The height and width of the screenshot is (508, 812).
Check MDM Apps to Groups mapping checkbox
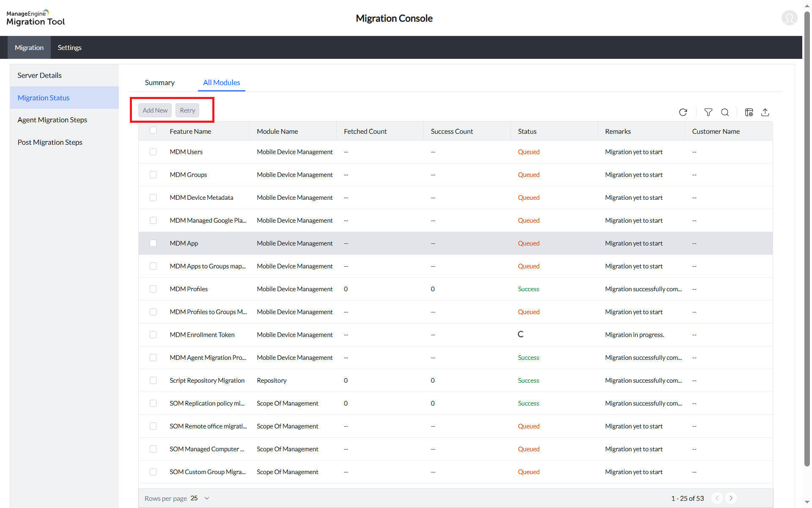(x=153, y=266)
